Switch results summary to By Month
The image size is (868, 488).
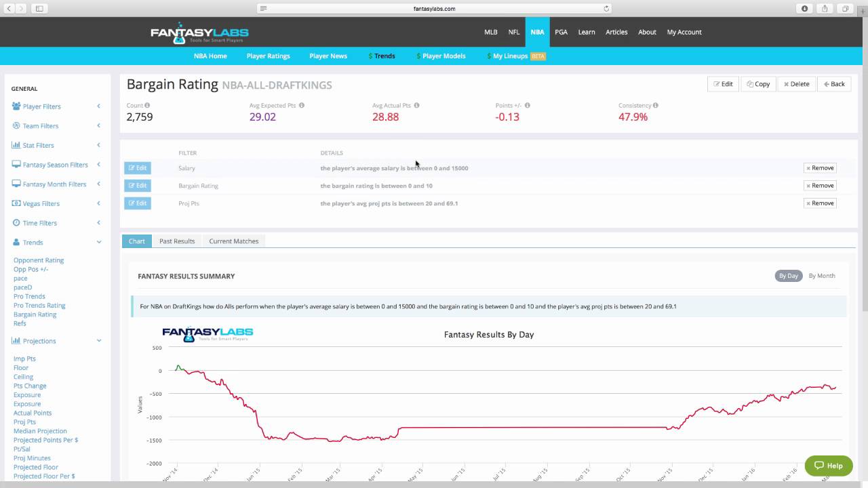click(822, 276)
